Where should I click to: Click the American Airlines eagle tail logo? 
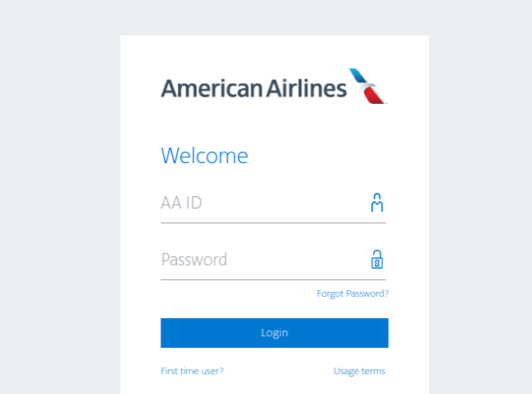click(368, 87)
